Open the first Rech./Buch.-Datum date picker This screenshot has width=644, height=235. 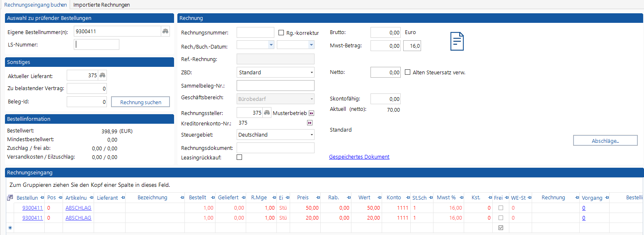coord(271,45)
